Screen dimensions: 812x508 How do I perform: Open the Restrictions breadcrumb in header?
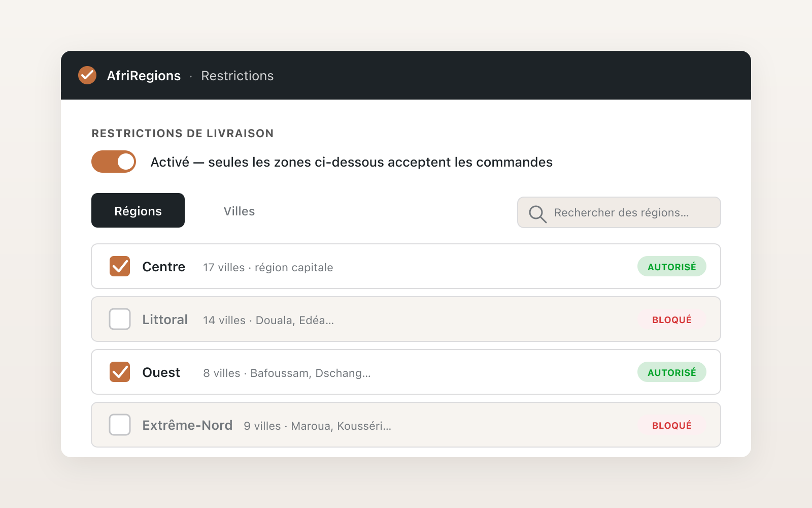[x=237, y=76]
